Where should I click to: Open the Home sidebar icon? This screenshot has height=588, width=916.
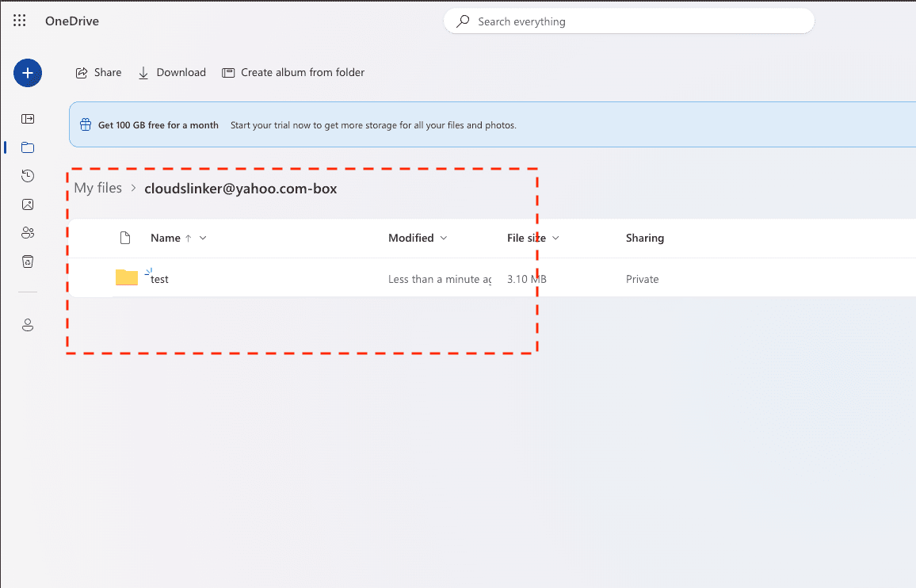tap(28, 119)
